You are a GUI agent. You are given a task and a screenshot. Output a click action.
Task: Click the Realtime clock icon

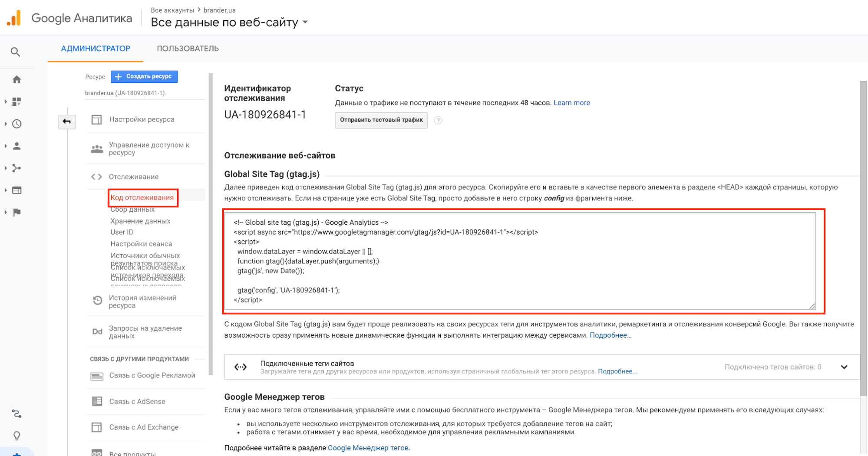17,124
